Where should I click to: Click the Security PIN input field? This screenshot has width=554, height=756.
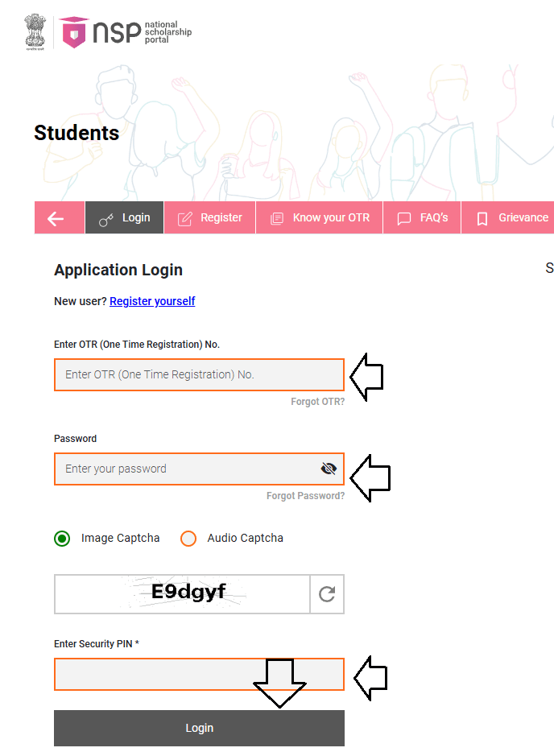coord(161,674)
